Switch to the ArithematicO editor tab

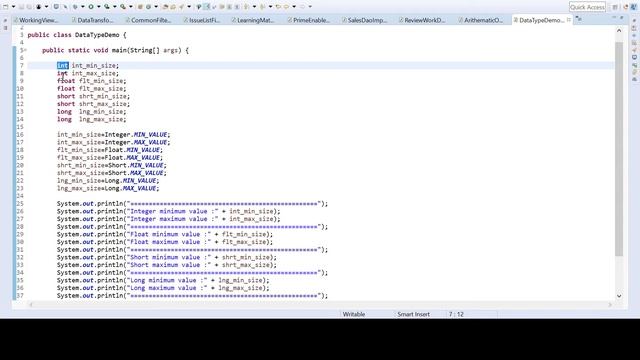point(481,20)
